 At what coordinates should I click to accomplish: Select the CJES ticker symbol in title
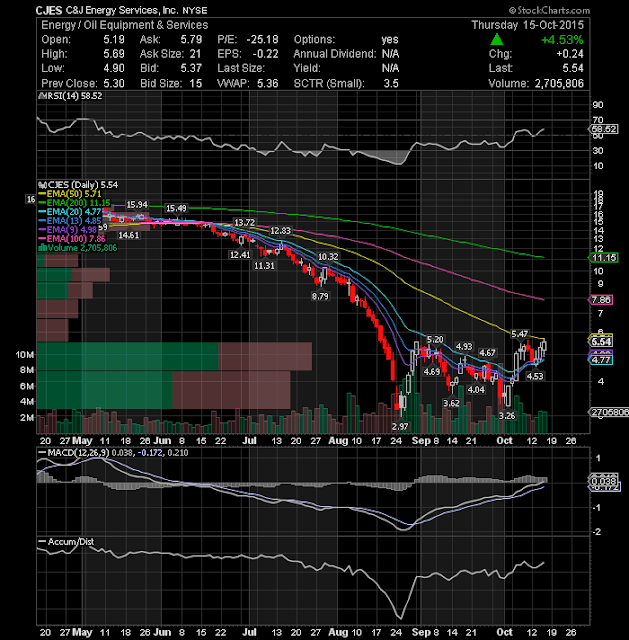click(49, 11)
